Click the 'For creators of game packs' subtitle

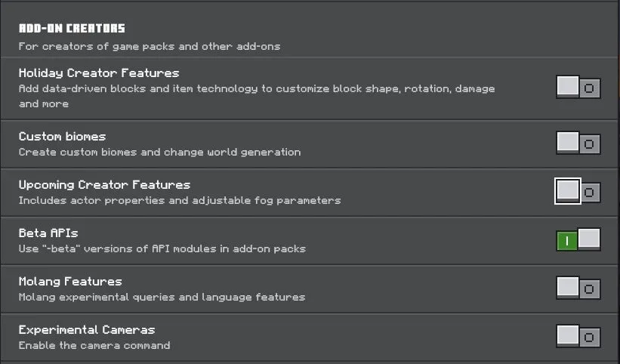150,46
